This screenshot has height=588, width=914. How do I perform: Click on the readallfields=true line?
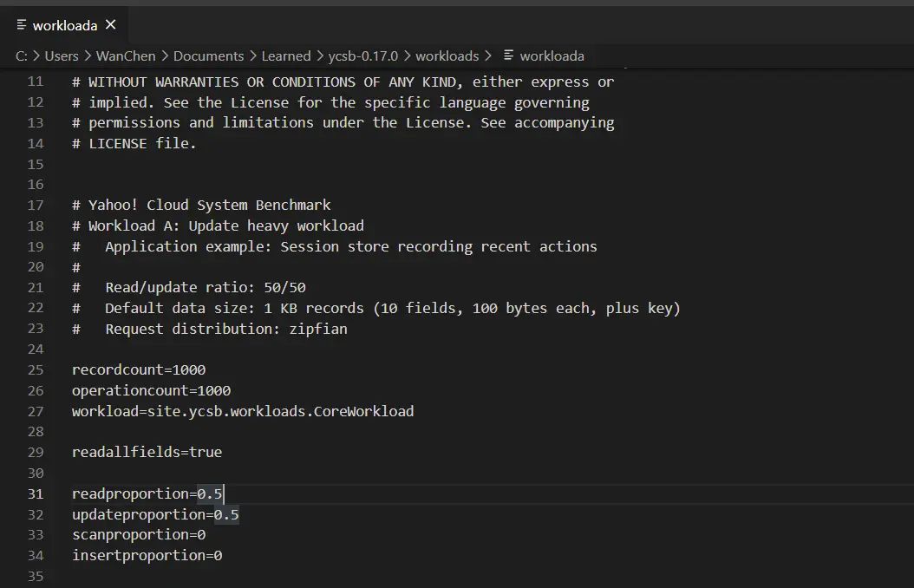[147, 453]
